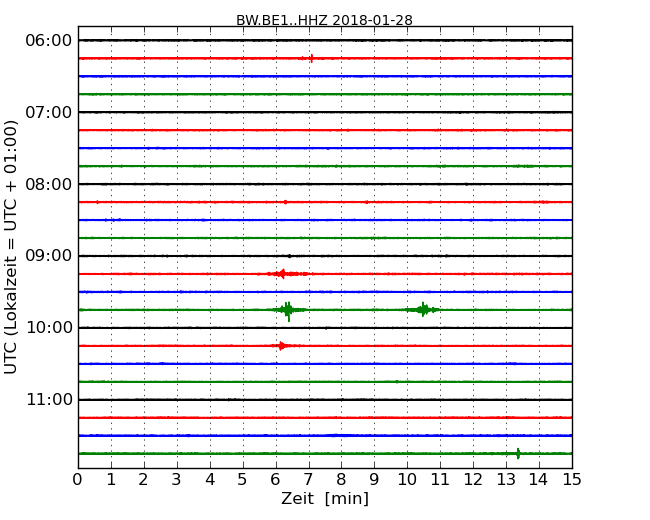This screenshot has width=650, height=520.
Task: Click the 'Zeit [min]' axis label
Action: click(325, 498)
